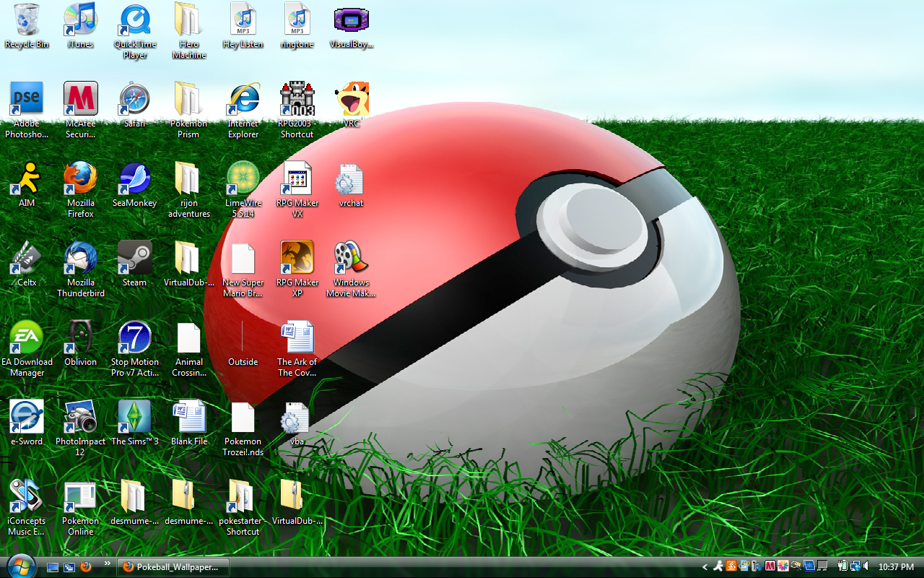Click the Internet Explorer desktop shortcut
Image resolution: width=924 pixels, height=578 pixels.
pyautogui.click(x=243, y=111)
